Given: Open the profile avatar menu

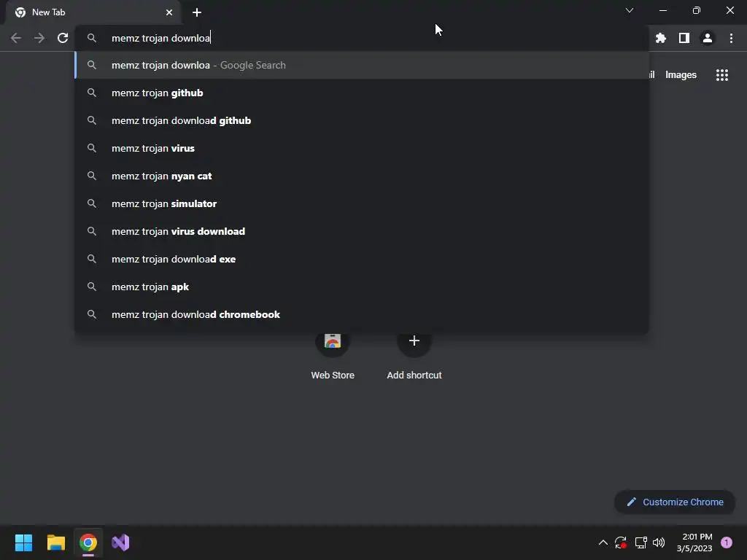Looking at the screenshot, I should point(708,38).
